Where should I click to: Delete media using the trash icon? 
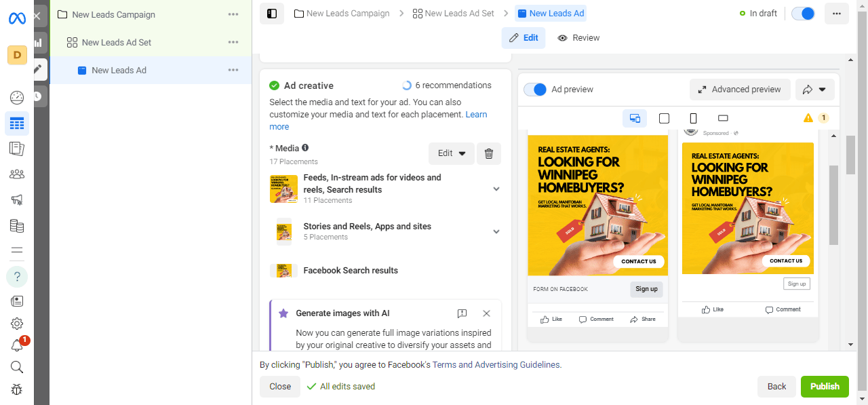point(488,153)
